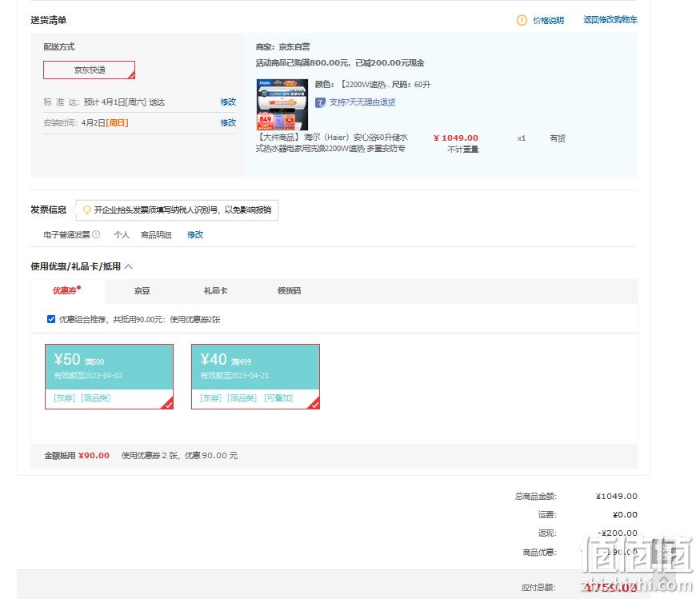This screenshot has height=599, width=700.
Task: Click the 发票信息 heading
Action: coord(48,210)
